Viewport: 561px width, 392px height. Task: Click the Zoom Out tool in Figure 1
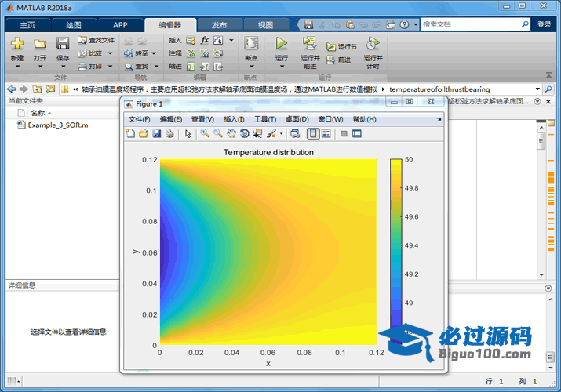tap(218, 133)
